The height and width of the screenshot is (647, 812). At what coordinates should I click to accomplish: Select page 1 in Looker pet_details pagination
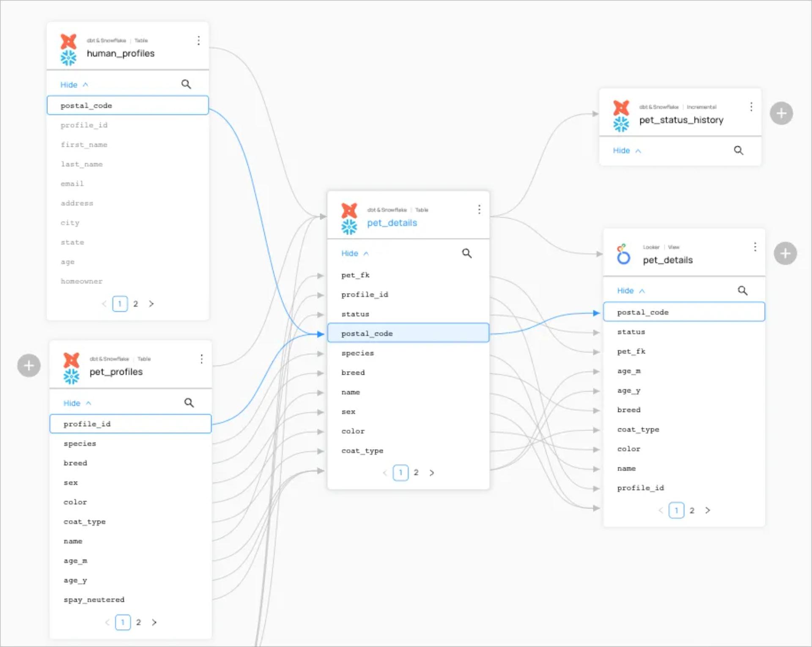pos(676,510)
